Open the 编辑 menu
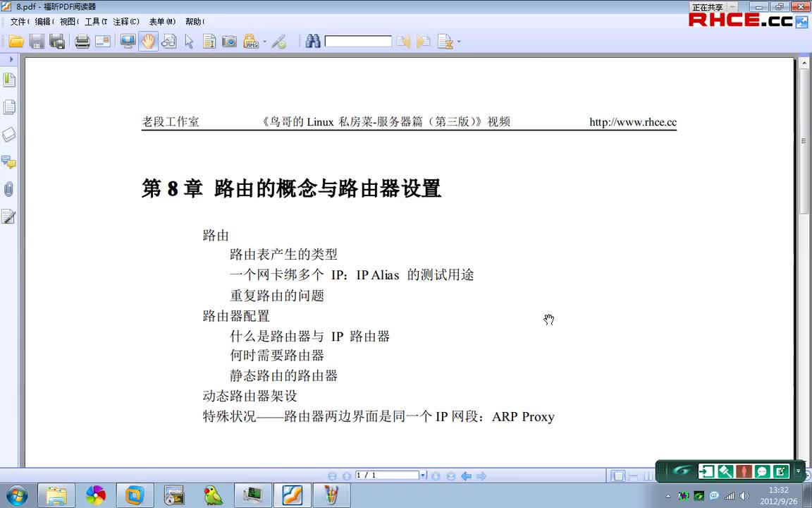Image resolution: width=812 pixels, height=508 pixels. [44, 22]
